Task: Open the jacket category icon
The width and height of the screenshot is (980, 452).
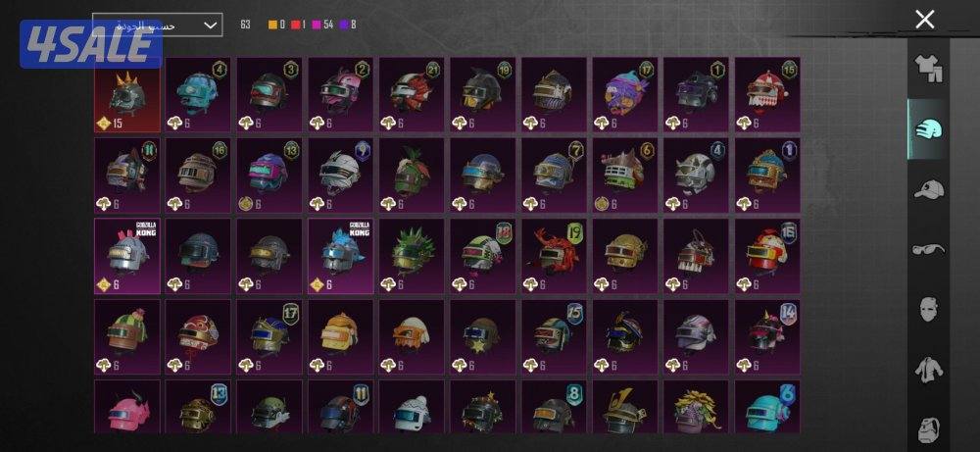Action: 928,370
